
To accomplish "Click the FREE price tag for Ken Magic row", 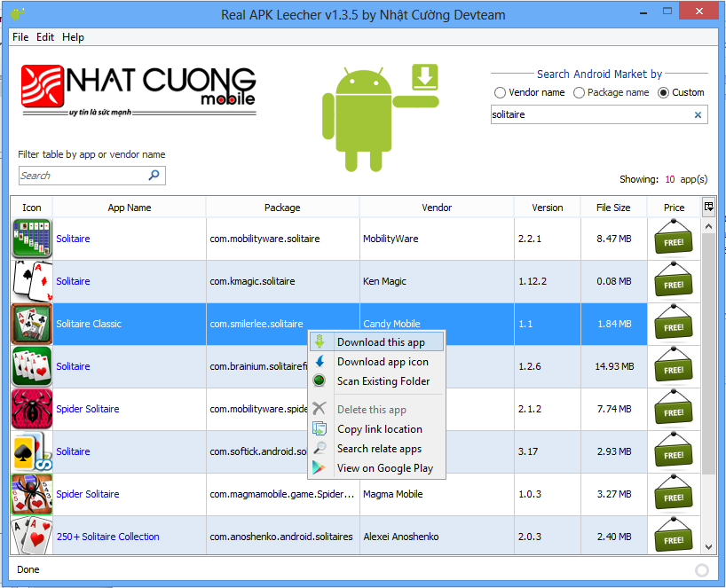I will click(674, 280).
